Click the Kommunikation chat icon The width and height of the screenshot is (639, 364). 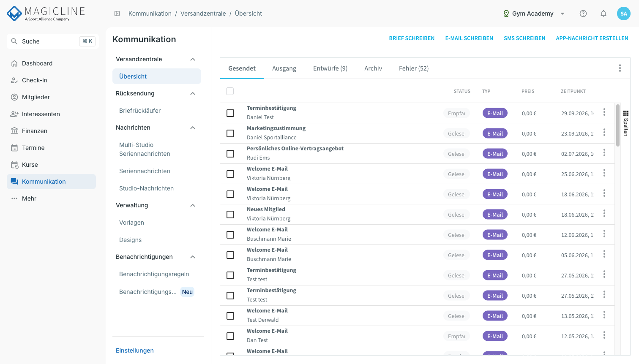click(x=14, y=182)
